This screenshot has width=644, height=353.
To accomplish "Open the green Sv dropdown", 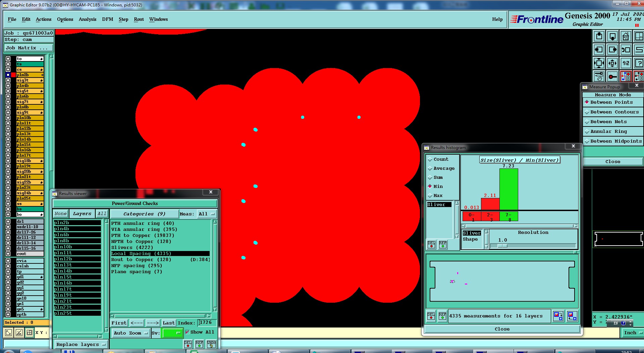I will (172, 333).
